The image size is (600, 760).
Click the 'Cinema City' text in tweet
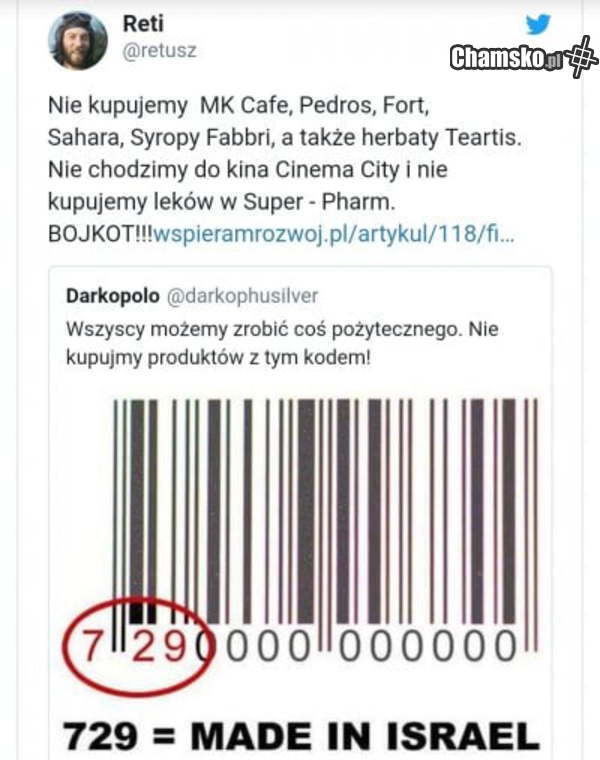(337, 170)
